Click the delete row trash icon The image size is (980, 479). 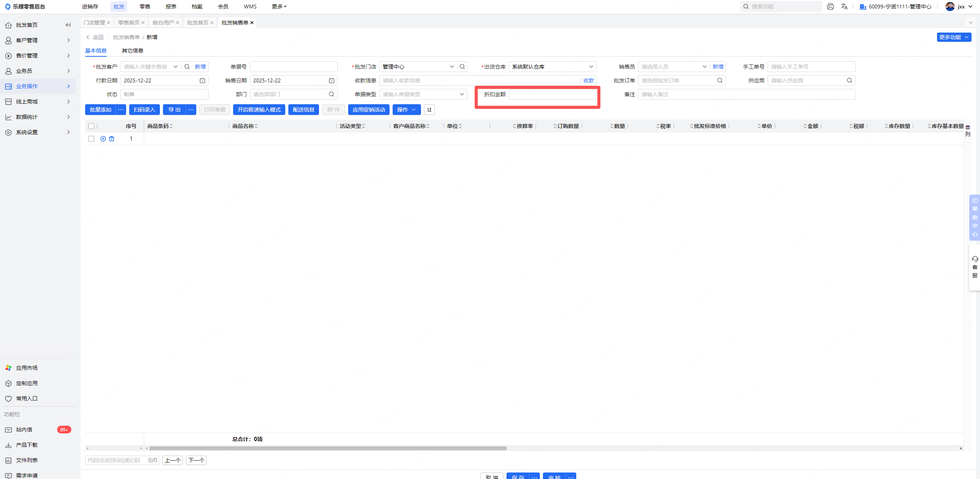112,139
